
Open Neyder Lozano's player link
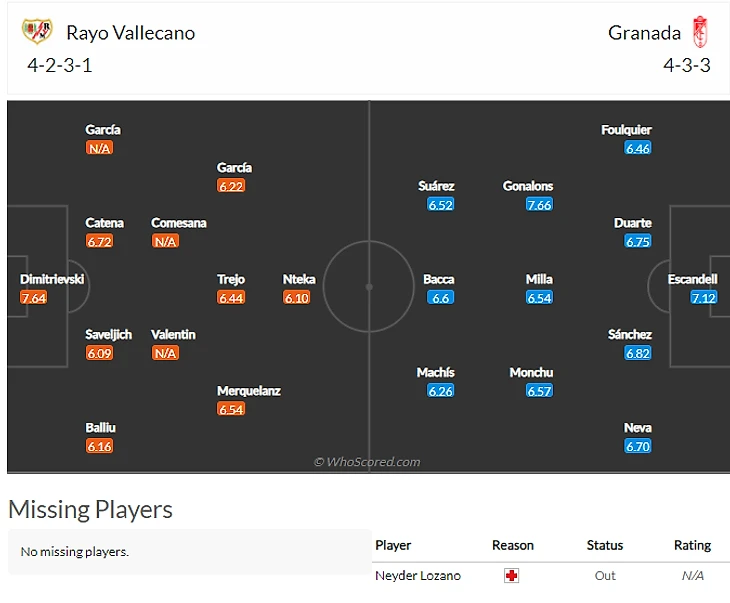tap(418, 576)
